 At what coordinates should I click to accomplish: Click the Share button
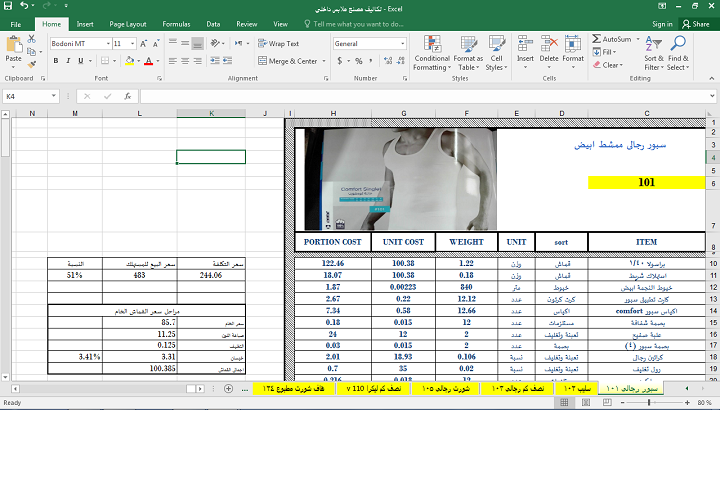[696, 24]
